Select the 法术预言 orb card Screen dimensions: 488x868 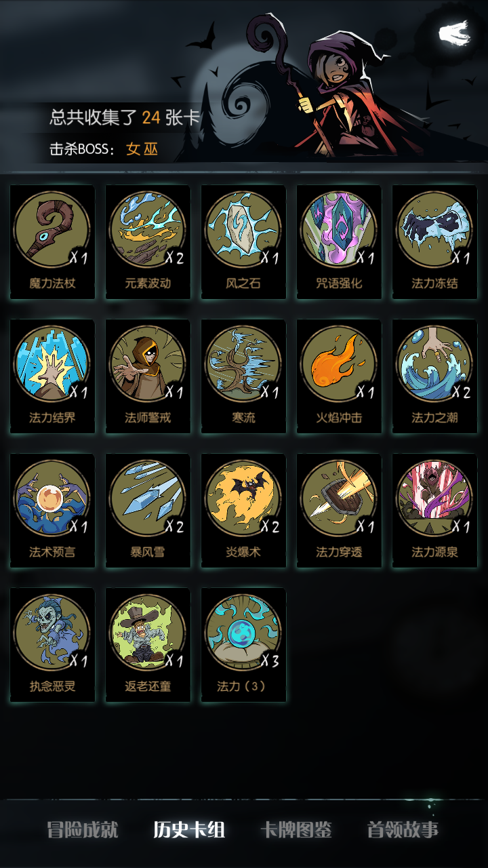[52, 511]
